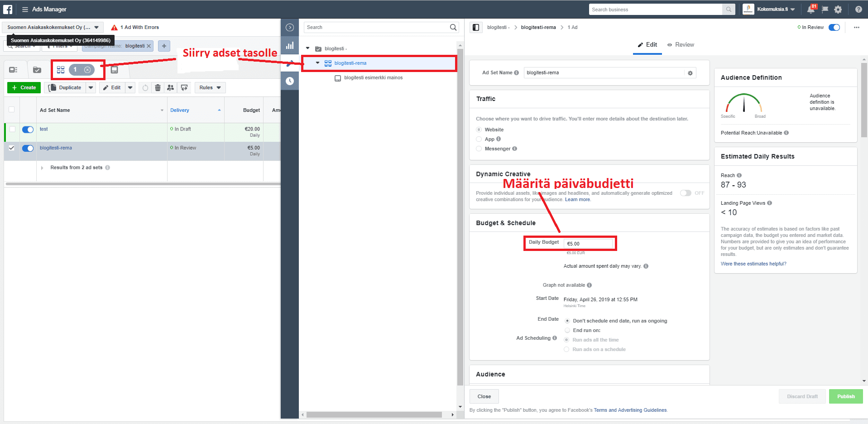Open the three-dots more options menu
This screenshot has height=424, width=868.
pyautogui.click(x=857, y=28)
